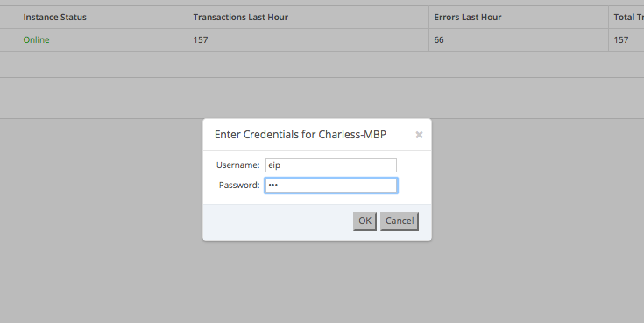The height and width of the screenshot is (323, 644).
Task: Click the Username label text
Action: click(x=237, y=165)
